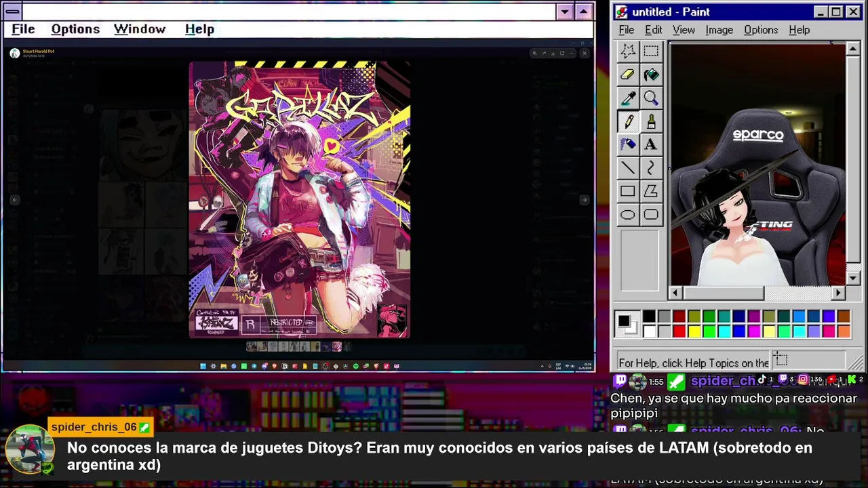Click Paint's horizontal scrollbar right arrow

tap(839, 293)
